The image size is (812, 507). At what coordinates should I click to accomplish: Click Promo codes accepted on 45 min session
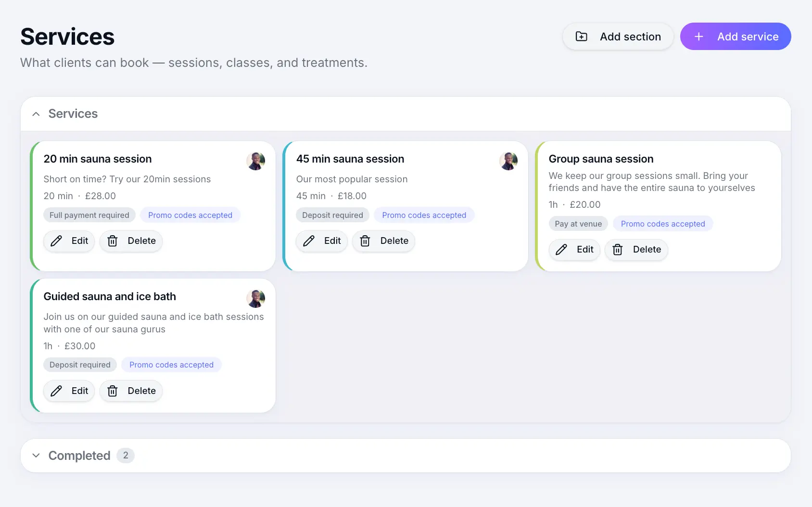pos(424,215)
